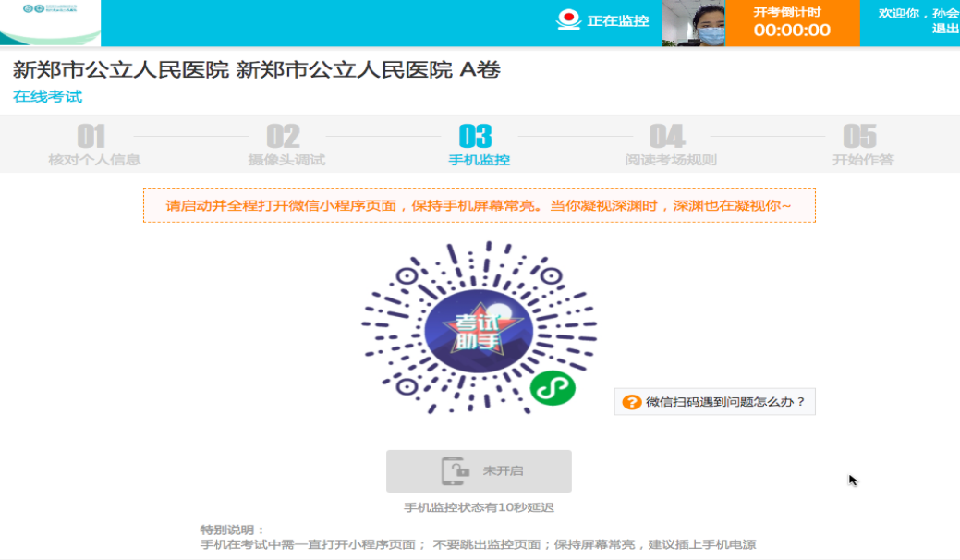The image size is (960, 560).
Task: Click the 开考倒计时 countdown box
Action: click(x=792, y=23)
